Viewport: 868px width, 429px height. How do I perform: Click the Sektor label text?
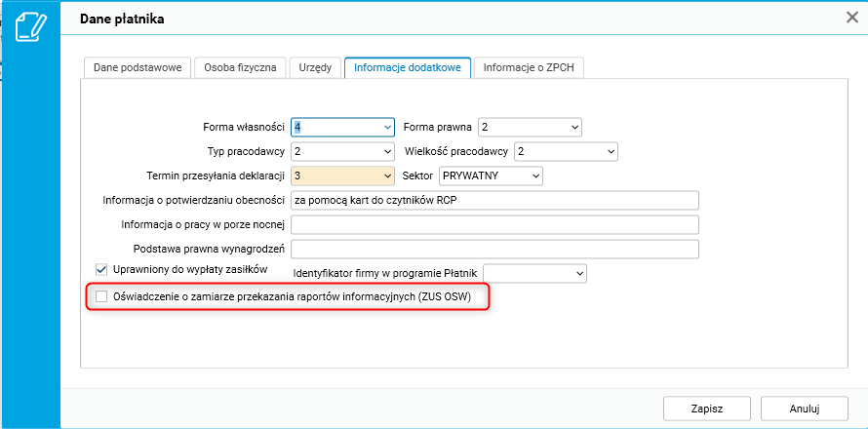pyautogui.click(x=417, y=175)
